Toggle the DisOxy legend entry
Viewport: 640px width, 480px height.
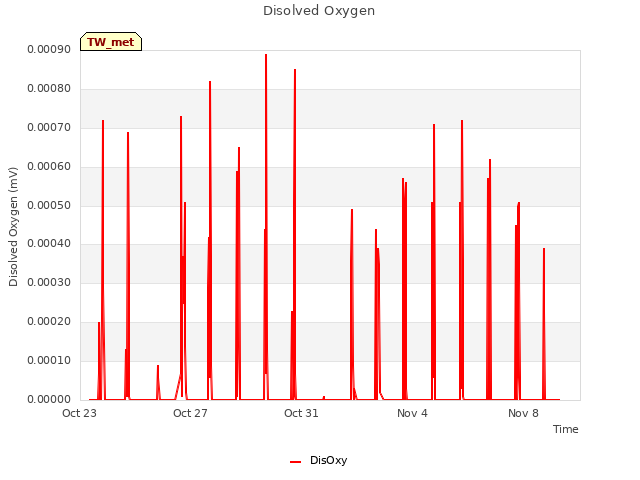(x=318, y=460)
